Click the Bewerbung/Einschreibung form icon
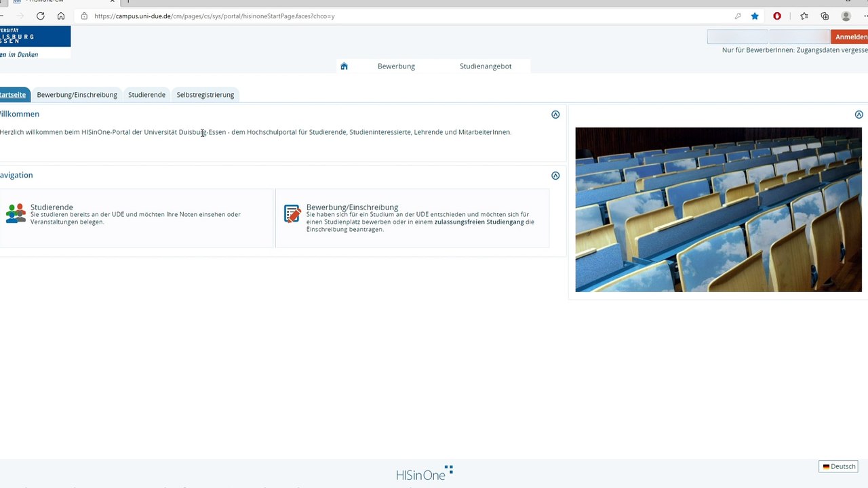This screenshot has width=868, height=488. (x=292, y=213)
